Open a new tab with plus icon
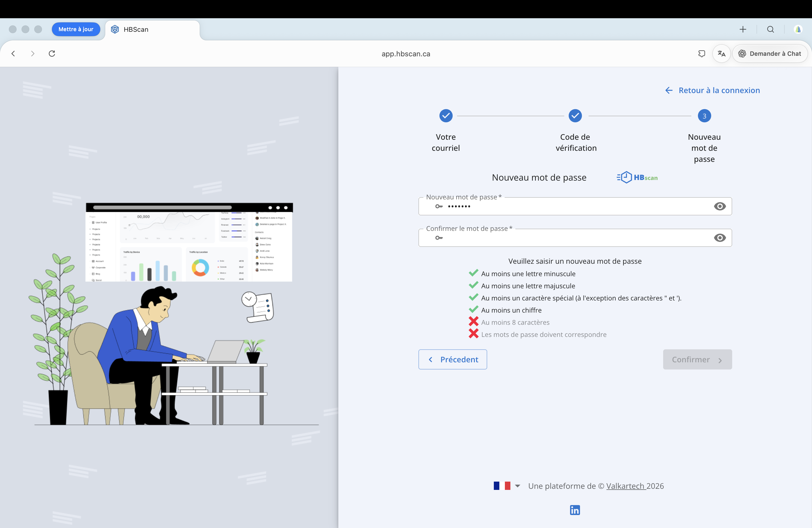Image resolution: width=812 pixels, height=528 pixels. click(x=743, y=29)
